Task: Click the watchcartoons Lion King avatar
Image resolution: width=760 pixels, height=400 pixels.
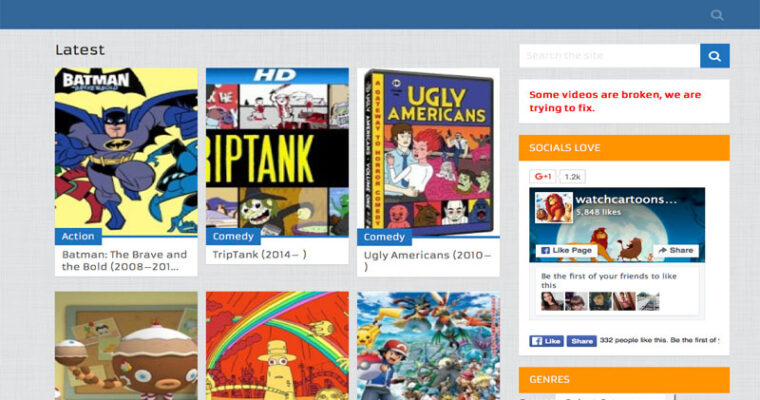Action: [552, 208]
